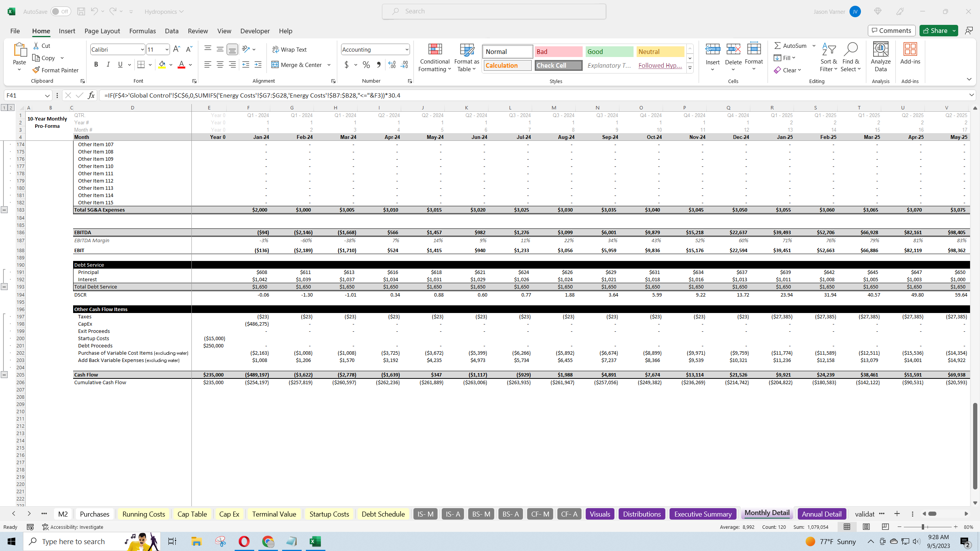Expand the formula bar
Screen dimensions: 980x551
(971, 95)
